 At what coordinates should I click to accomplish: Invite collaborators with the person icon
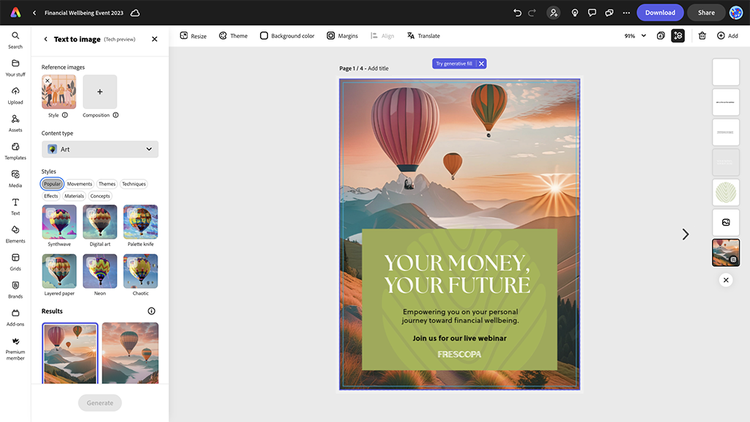click(x=553, y=13)
